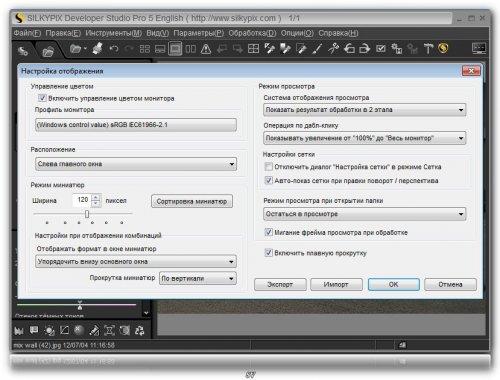Open the tone histogram icon in bottom panel
The image size is (500, 380).
click(x=19, y=331)
